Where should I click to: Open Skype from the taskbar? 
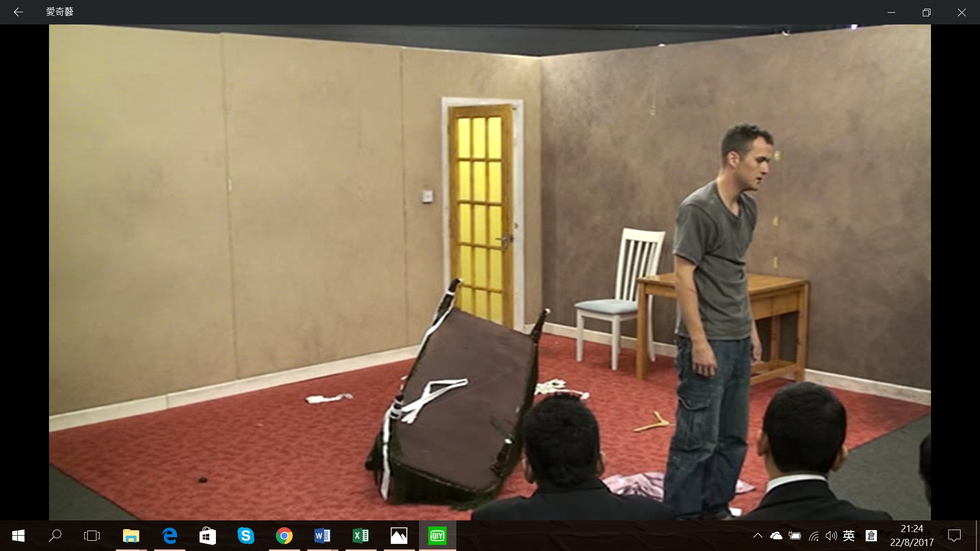246,536
